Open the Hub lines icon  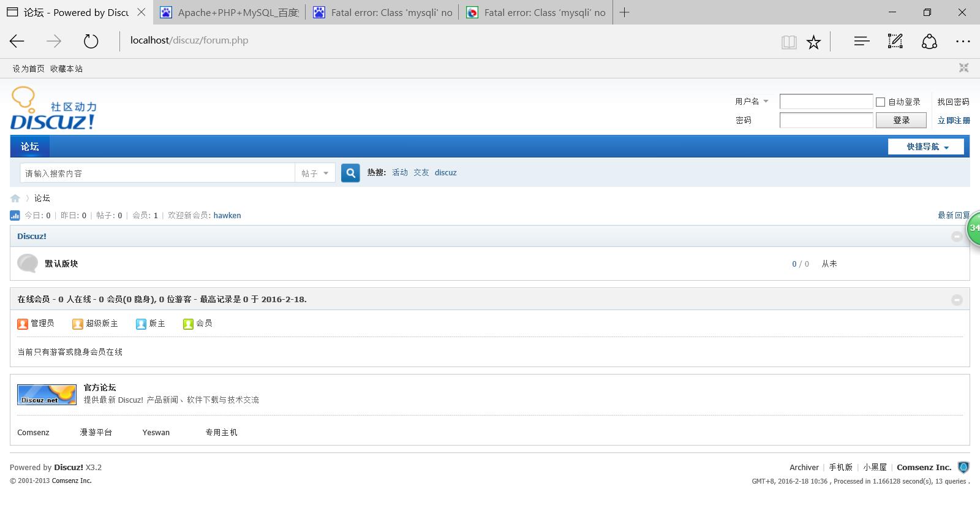(x=862, y=41)
